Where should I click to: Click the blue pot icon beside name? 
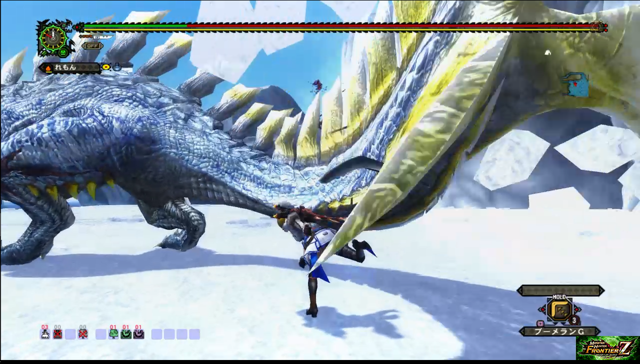coord(117,67)
